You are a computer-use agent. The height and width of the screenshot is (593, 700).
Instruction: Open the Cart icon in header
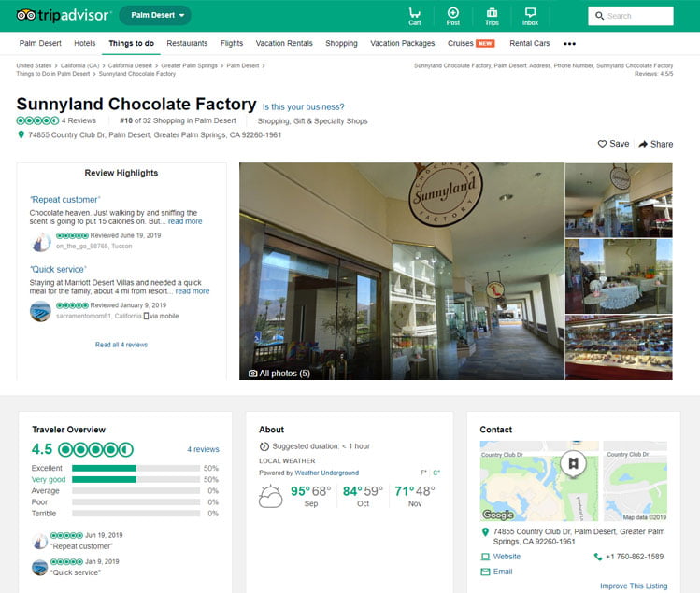point(414,15)
